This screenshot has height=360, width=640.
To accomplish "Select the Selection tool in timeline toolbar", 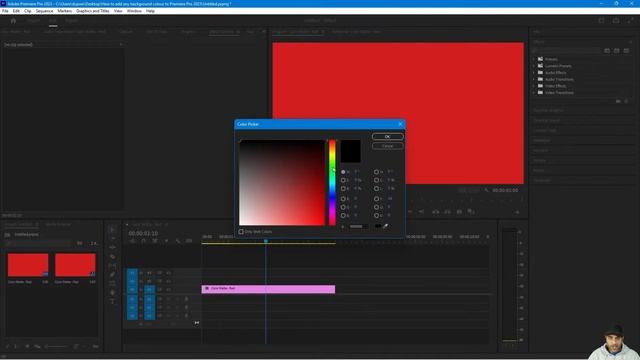I will pyautogui.click(x=113, y=230).
